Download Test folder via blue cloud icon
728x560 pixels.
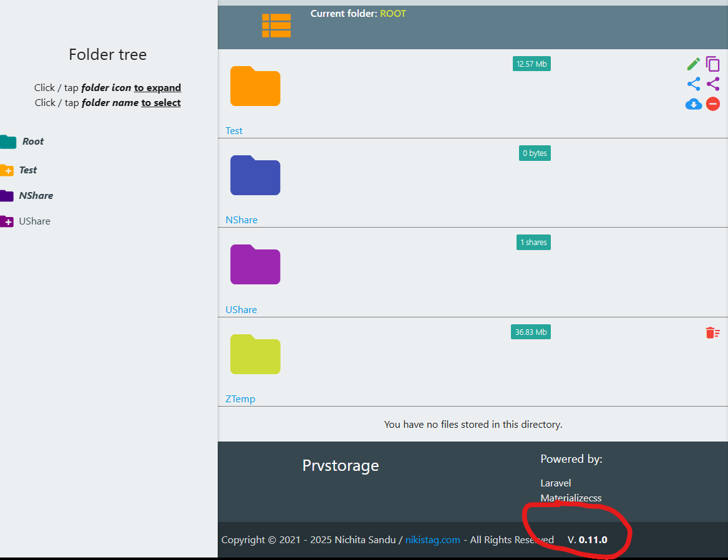tap(693, 104)
